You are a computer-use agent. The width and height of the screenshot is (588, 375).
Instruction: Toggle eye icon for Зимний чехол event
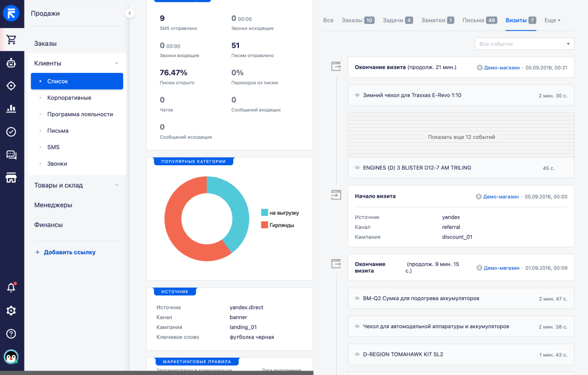pyautogui.click(x=357, y=96)
